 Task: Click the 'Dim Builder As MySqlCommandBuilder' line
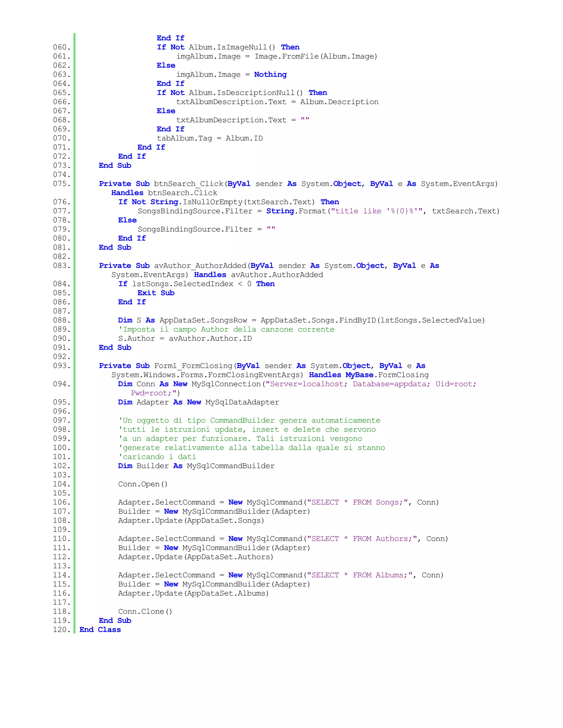pyautogui.click(x=196, y=466)
